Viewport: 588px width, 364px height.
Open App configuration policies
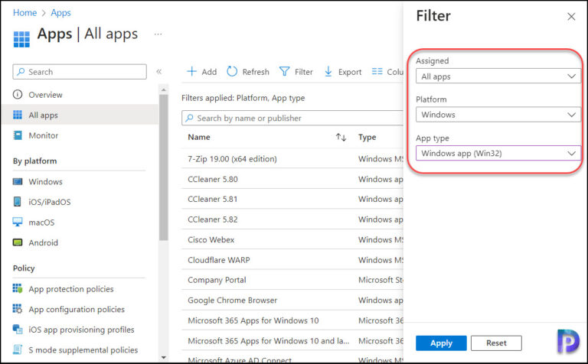77,309
